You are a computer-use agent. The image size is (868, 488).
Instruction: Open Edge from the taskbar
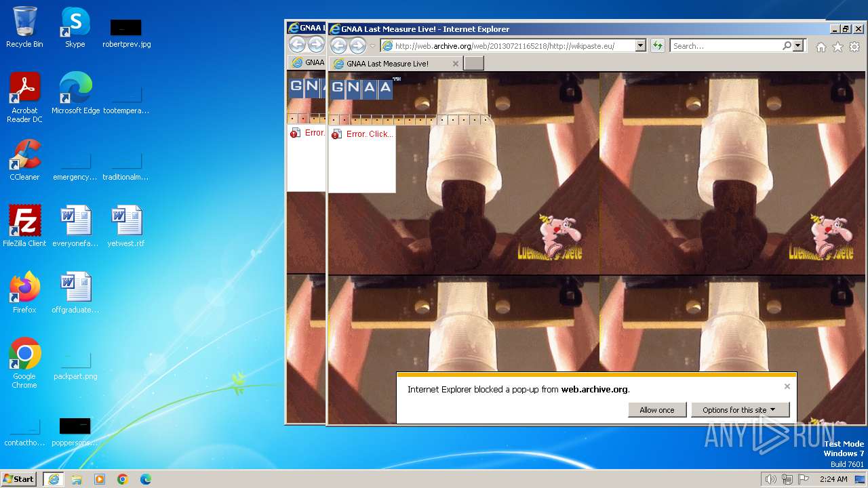point(146,479)
